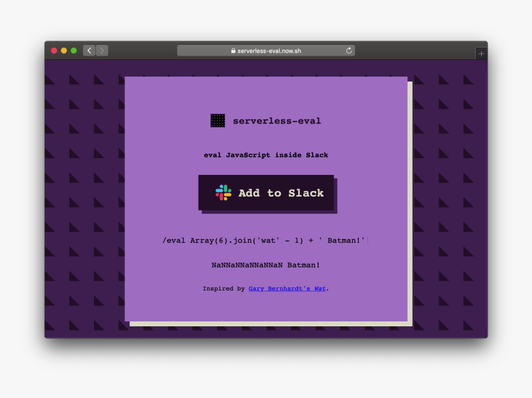Go back with the browser back arrow
This screenshot has width=532, height=398.
89,51
